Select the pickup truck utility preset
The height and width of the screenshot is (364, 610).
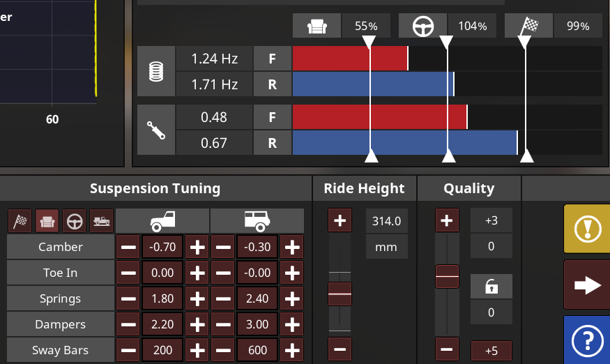[x=101, y=220]
